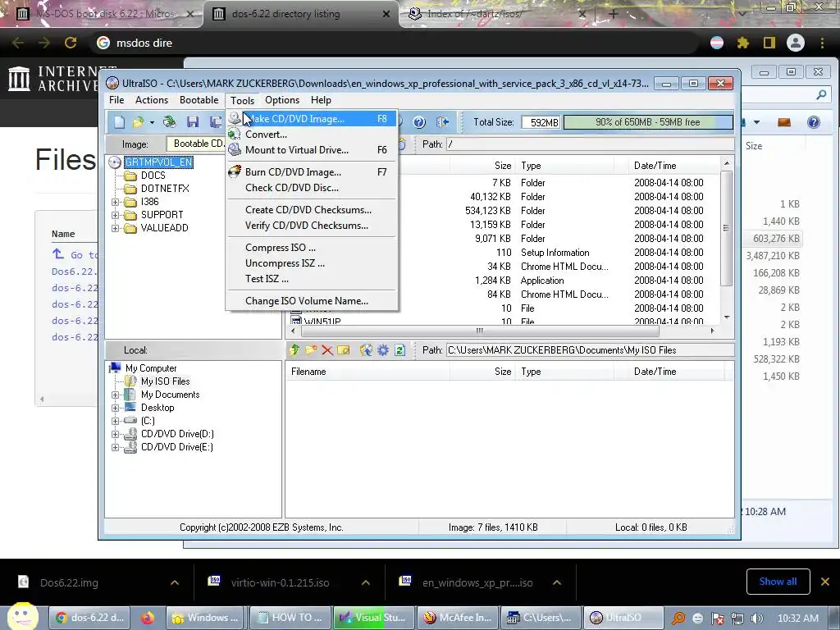840x630 pixels.
Task: Choose Test ISZ option
Action: point(311,279)
